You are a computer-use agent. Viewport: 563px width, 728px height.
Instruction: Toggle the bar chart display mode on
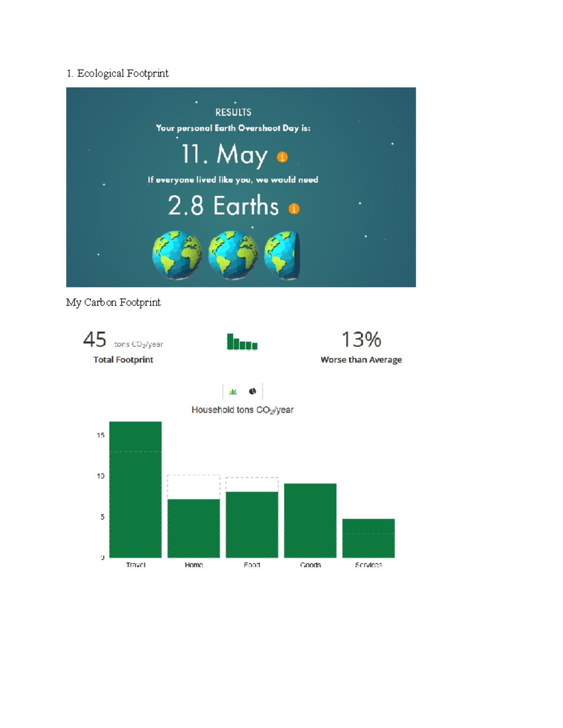coord(233,390)
